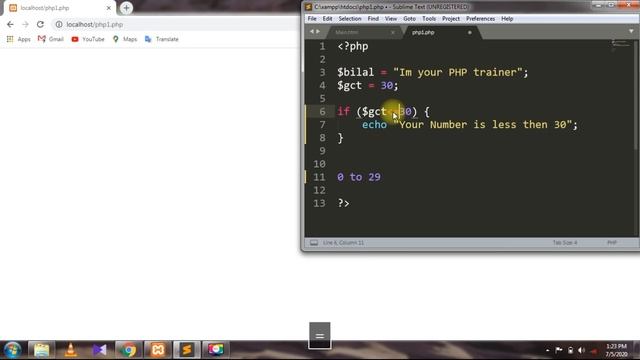Click the Chrome forward button

pos(25,24)
